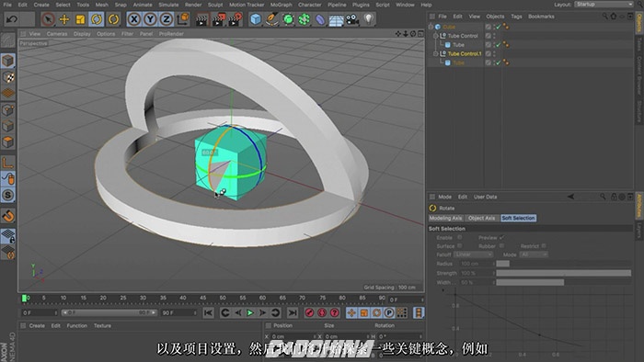Click the Light bulb icon
The image size is (644, 362).
tap(368, 19)
